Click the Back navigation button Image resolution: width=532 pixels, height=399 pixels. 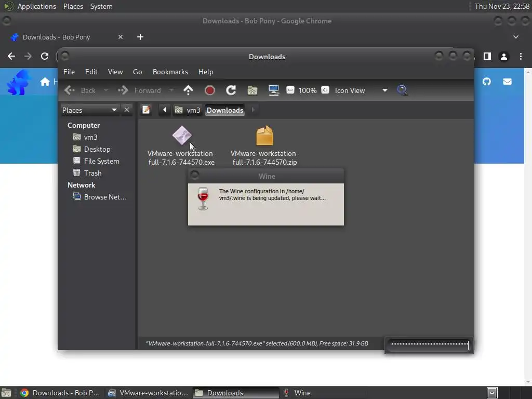point(80,90)
